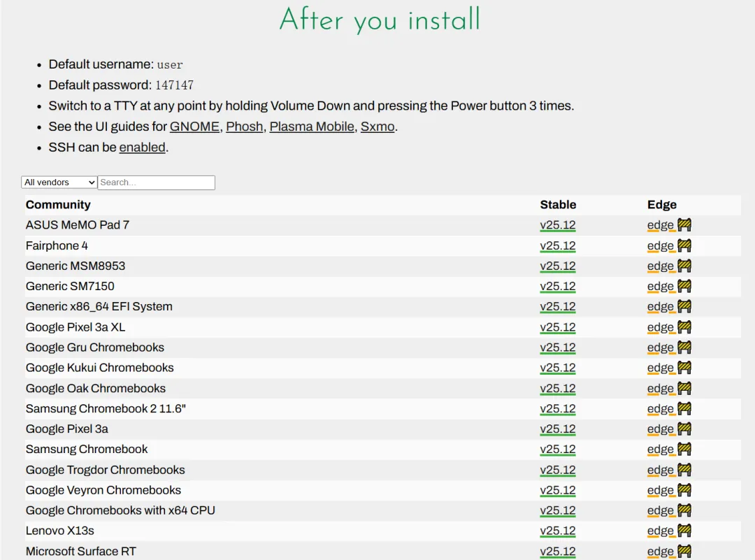755x560 pixels.
Task: Select the 'Generic x86_64 EFI System' device name
Action: pyautogui.click(x=99, y=307)
